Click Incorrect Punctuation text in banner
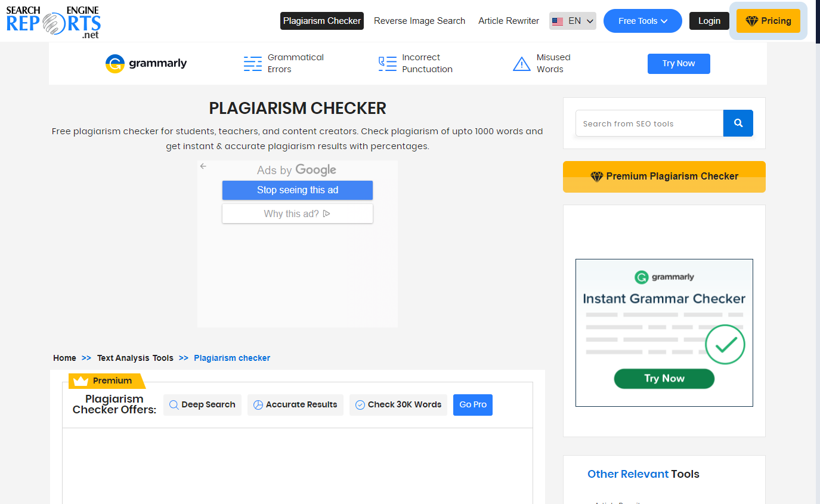820x504 pixels. pos(427,63)
